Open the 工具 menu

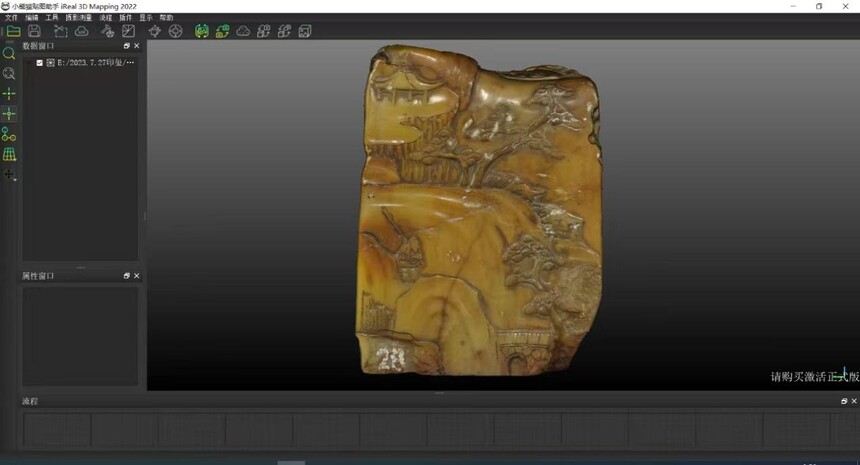[52, 18]
